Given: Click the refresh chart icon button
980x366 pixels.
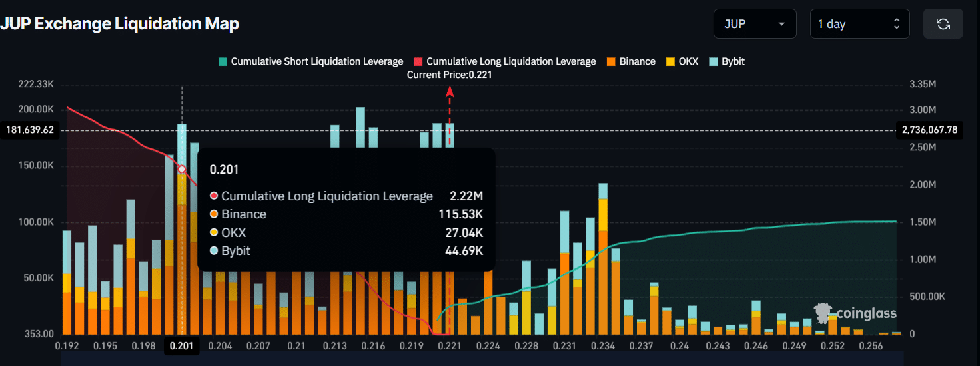Looking at the screenshot, I should pos(943,24).
